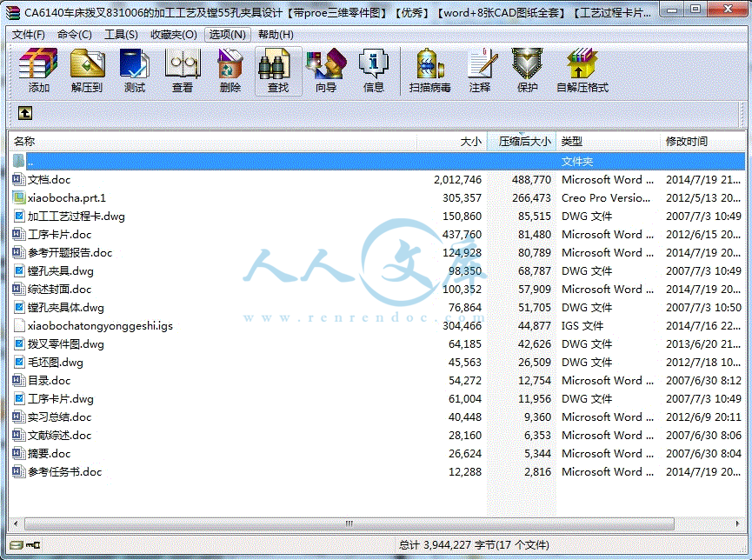Screen dimensions: 752x560
Task: Click the DWG icon of 加工工艺过程卡.dwg
Action: point(19,216)
